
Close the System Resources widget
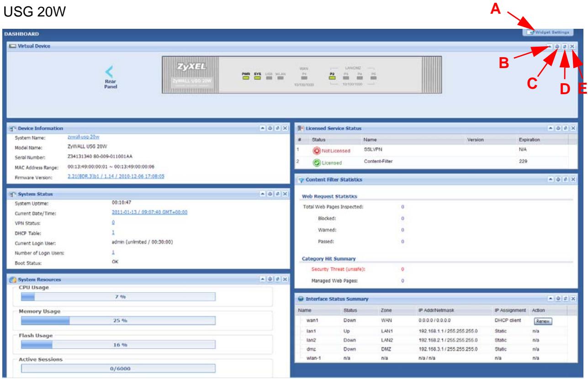pos(285,279)
